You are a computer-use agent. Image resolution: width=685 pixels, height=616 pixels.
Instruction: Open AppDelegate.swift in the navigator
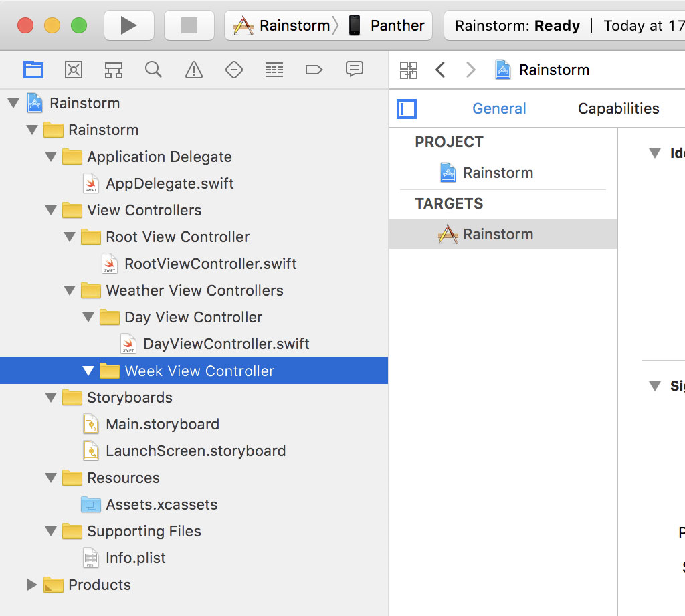click(169, 183)
